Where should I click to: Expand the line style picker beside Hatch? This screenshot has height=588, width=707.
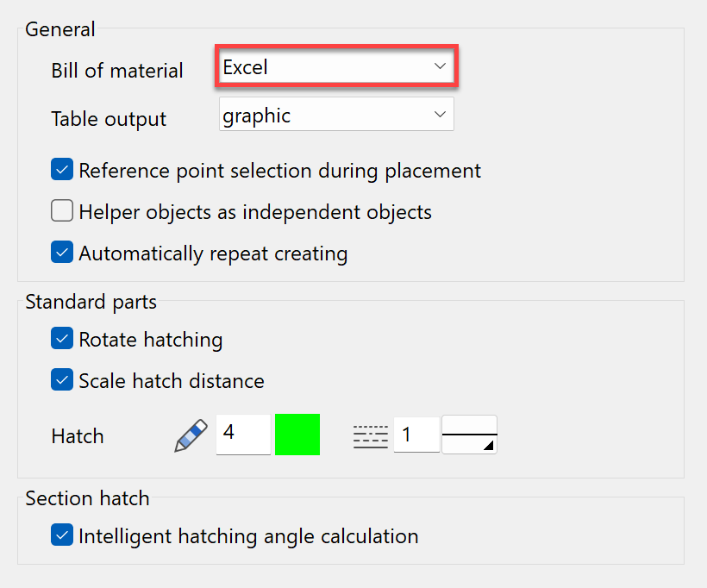click(x=469, y=435)
